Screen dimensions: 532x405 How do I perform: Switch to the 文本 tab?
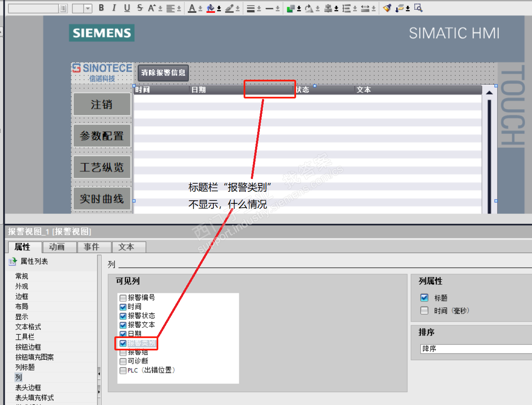[129, 247]
